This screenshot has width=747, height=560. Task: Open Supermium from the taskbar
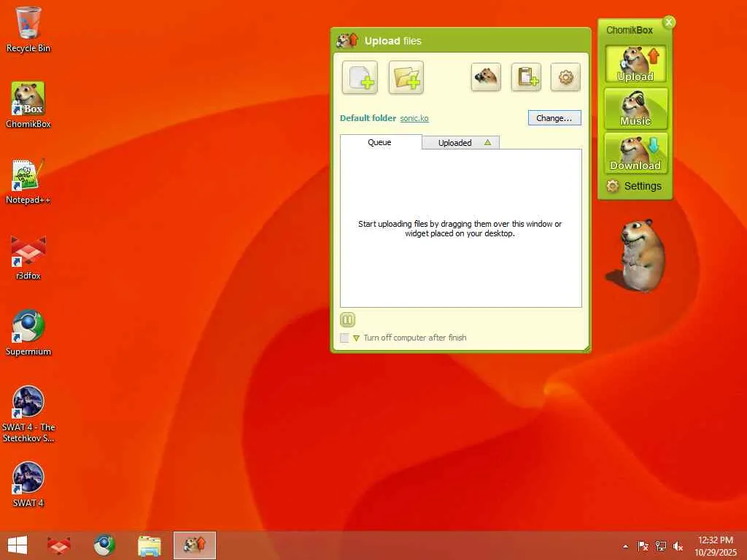(104, 545)
